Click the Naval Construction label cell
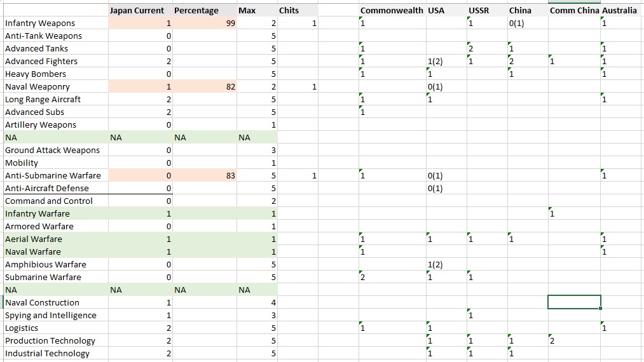Viewport: 644px width, 362px height. (x=43, y=303)
